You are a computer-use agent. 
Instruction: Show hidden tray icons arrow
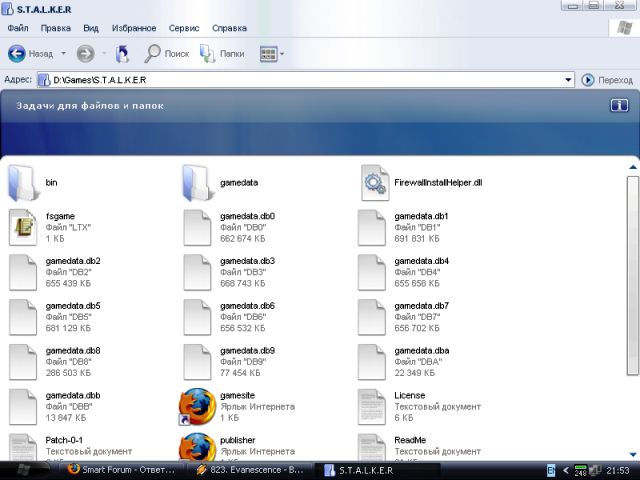tap(565, 470)
